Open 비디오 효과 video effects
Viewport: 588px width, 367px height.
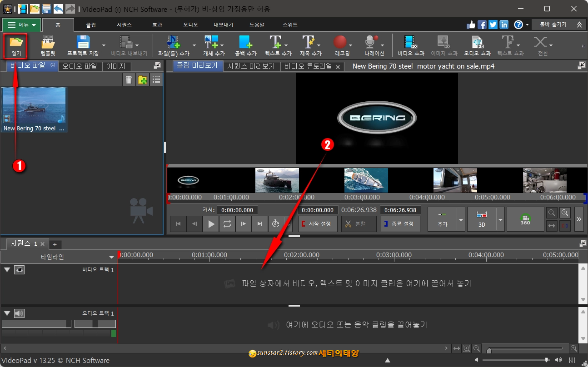point(411,46)
